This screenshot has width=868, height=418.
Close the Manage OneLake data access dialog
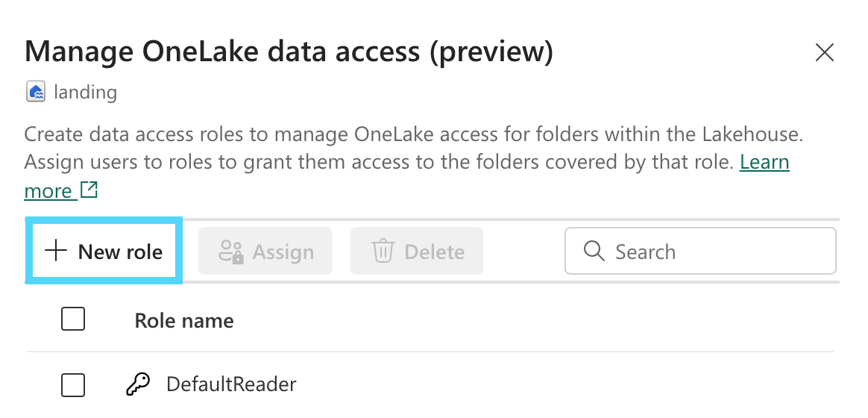[x=824, y=52]
